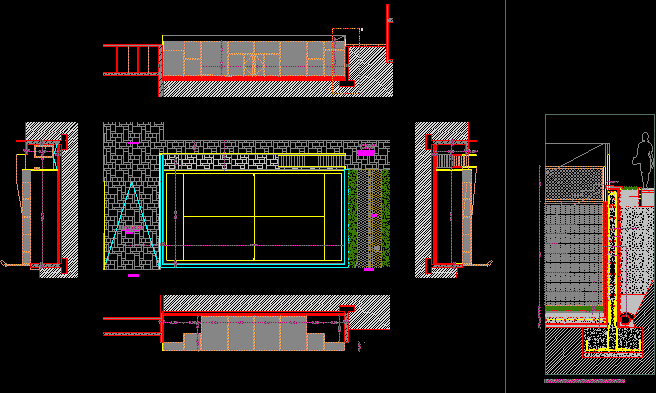Select the small orange square in the left section
Screen dimensions: 656x393
(44, 151)
